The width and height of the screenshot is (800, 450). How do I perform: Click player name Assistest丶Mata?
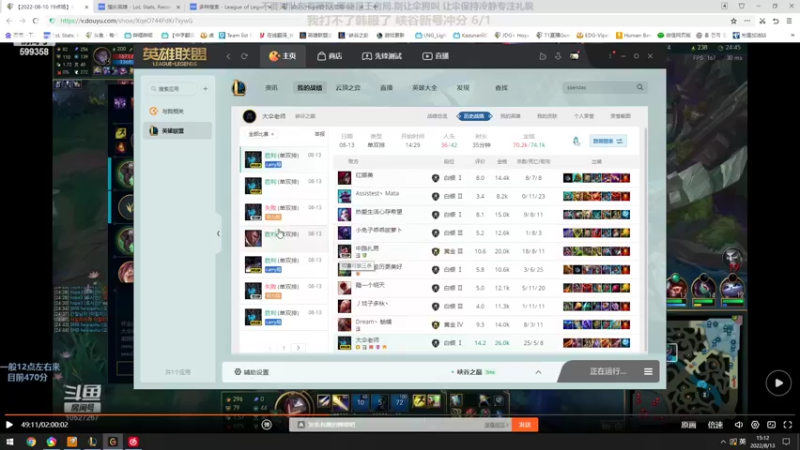(x=377, y=193)
